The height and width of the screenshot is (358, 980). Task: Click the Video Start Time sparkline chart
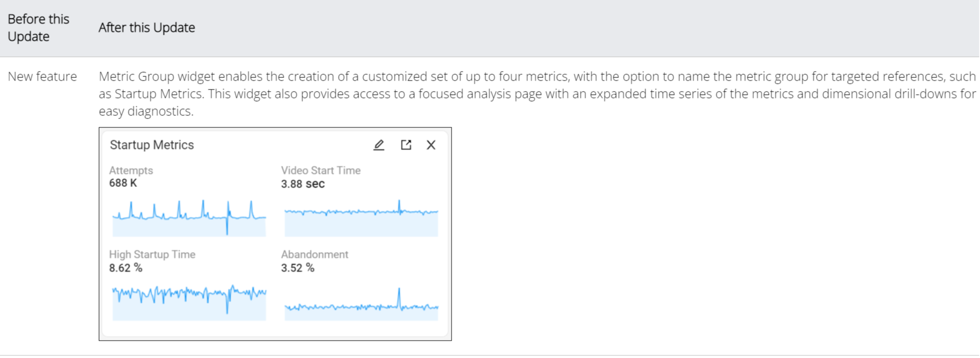[361, 218]
